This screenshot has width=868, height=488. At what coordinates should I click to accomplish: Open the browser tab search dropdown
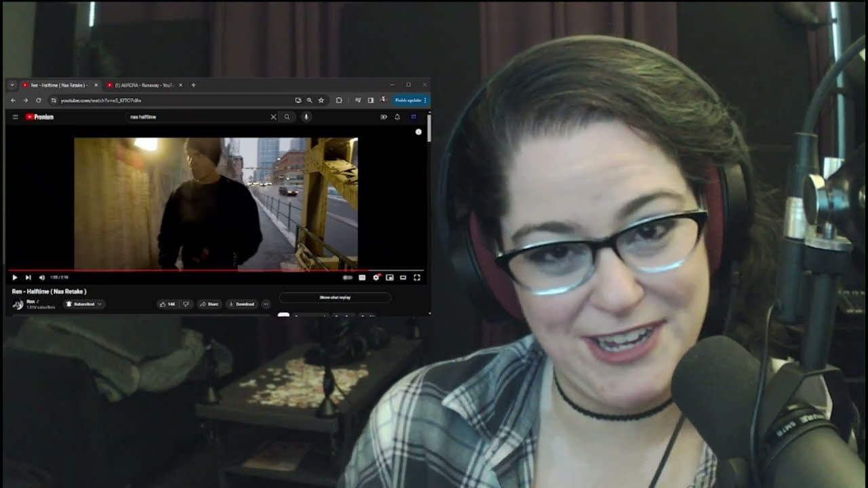tap(12, 85)
